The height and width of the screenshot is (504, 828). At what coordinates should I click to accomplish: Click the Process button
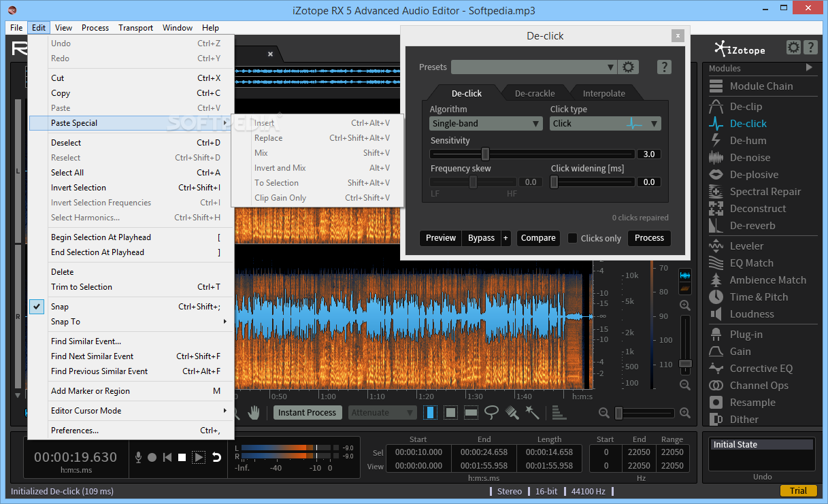(x=649, y=238)
